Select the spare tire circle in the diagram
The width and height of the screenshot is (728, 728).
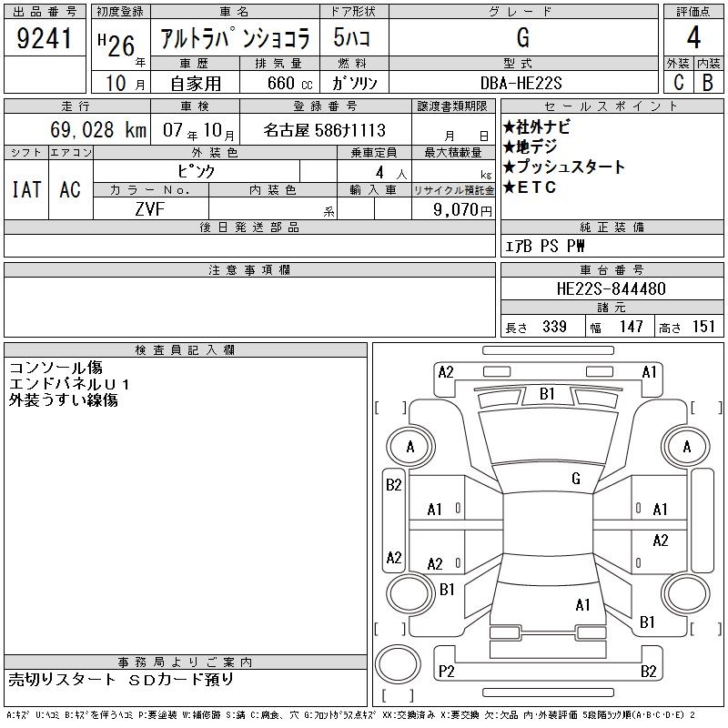(396, 662)
